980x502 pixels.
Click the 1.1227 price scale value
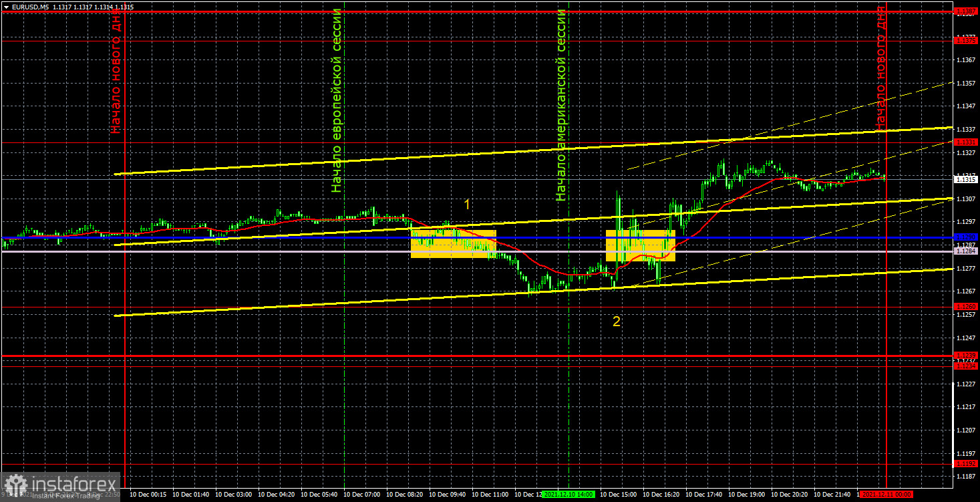(x=967, y=384)
